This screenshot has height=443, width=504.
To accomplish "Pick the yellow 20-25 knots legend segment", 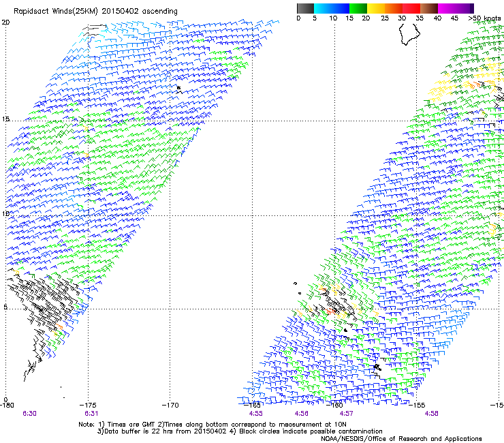I will pyautogui.click(x=376, y=8).
